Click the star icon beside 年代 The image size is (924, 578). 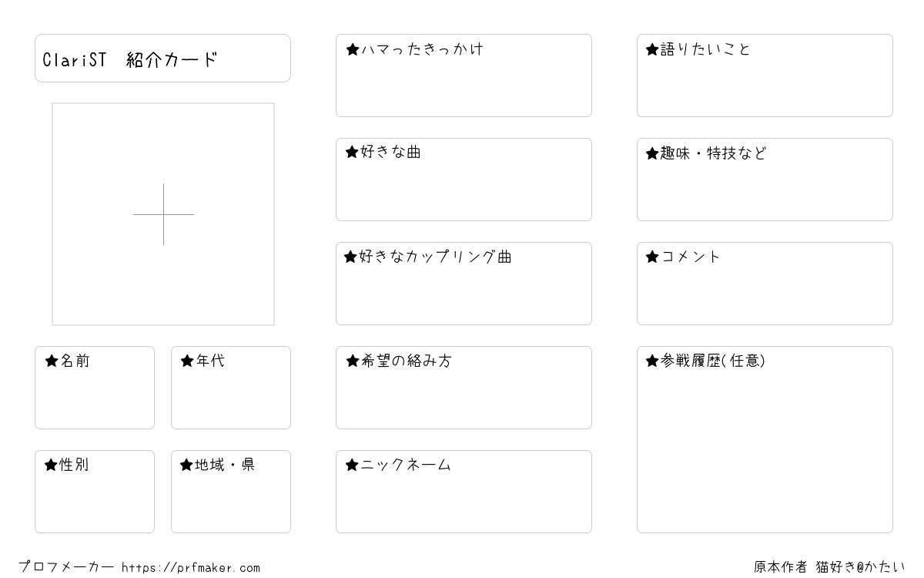[x=187, y=361]
